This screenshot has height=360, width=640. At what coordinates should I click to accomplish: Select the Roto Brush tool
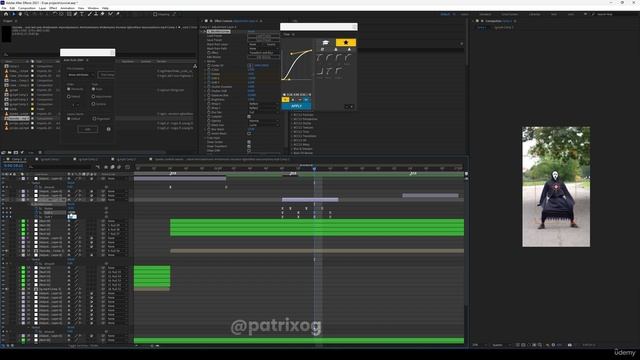pos(110,14)
